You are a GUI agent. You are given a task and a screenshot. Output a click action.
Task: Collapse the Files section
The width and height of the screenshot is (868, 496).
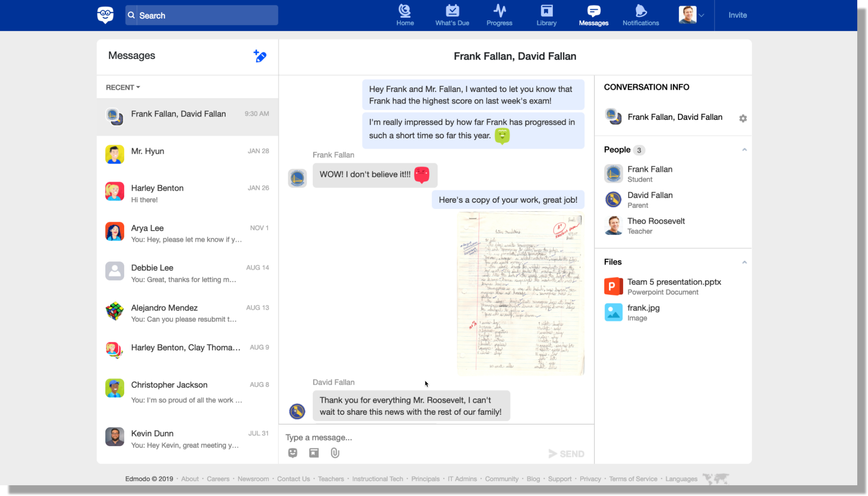744,262
